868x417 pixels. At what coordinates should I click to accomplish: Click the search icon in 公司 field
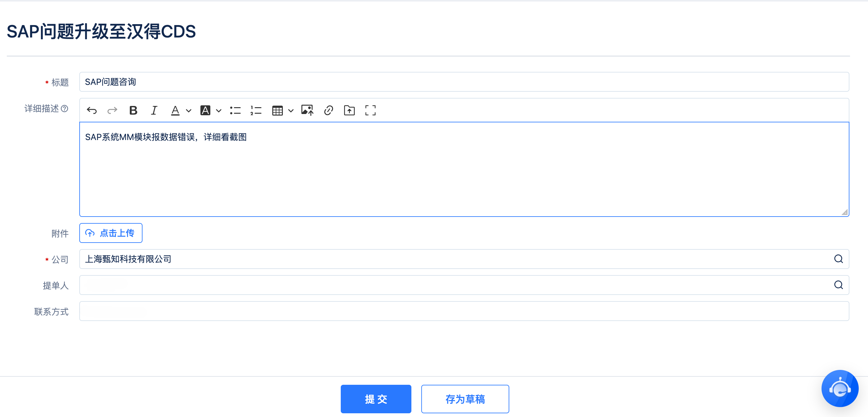point(838,259)
